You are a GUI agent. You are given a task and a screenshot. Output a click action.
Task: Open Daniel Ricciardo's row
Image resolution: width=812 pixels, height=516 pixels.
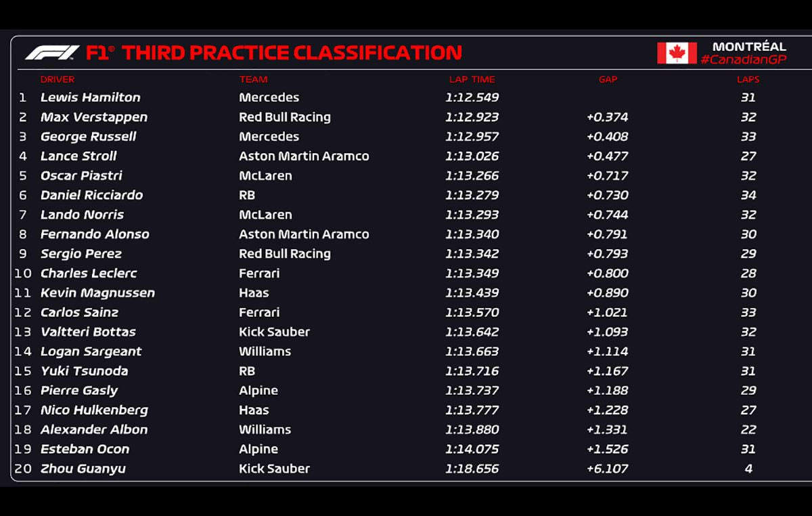tap(92, 196)
